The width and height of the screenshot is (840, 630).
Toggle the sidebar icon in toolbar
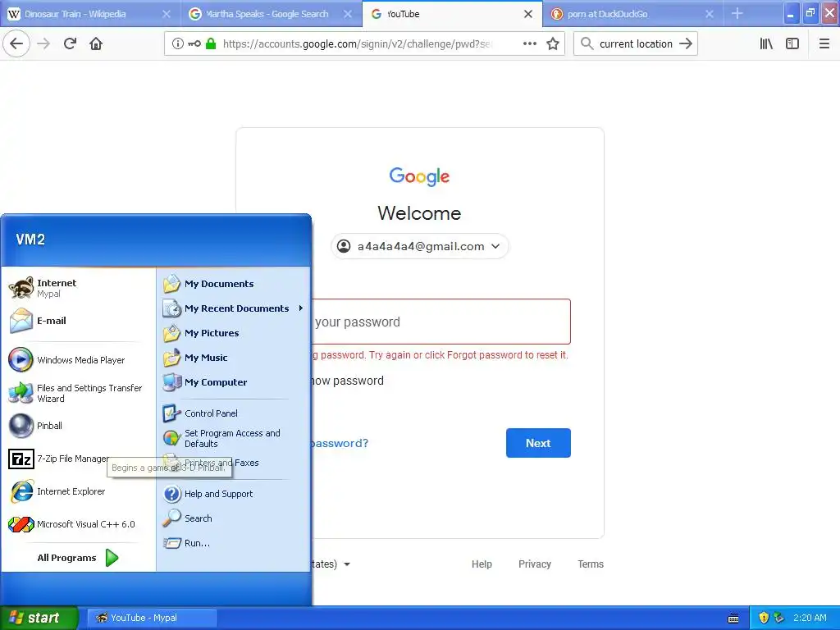pyautogui.click(x=792, y=44)
